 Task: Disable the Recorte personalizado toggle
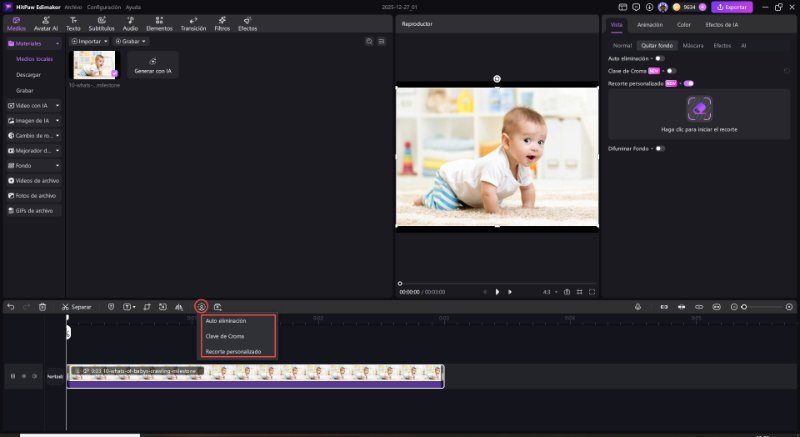pos(689,83)
